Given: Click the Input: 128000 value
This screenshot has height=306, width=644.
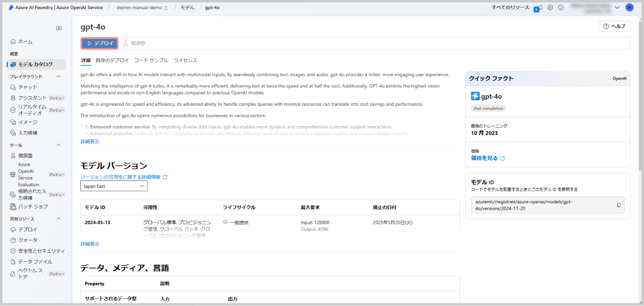Looking at the screenshot, I should tap(315, 223).
